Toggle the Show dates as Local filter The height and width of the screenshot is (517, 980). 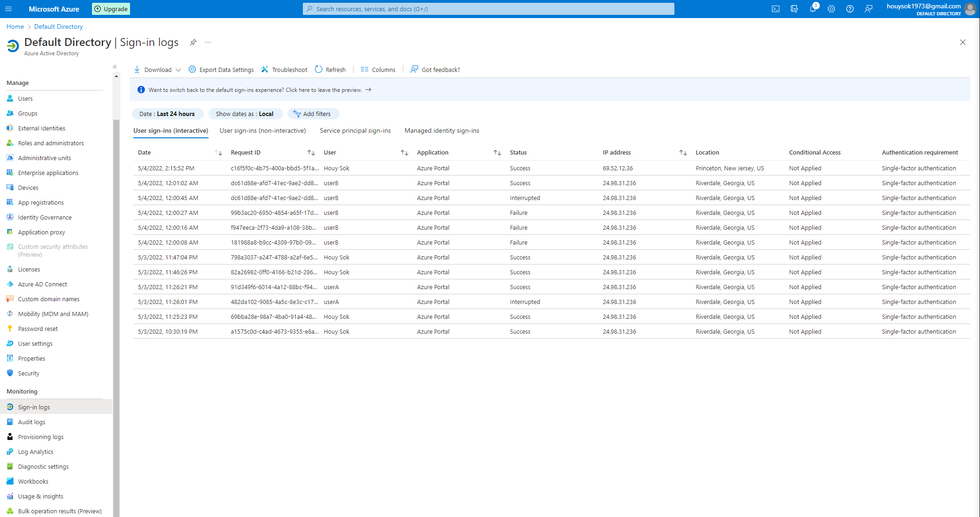click(x=245, y=114)
